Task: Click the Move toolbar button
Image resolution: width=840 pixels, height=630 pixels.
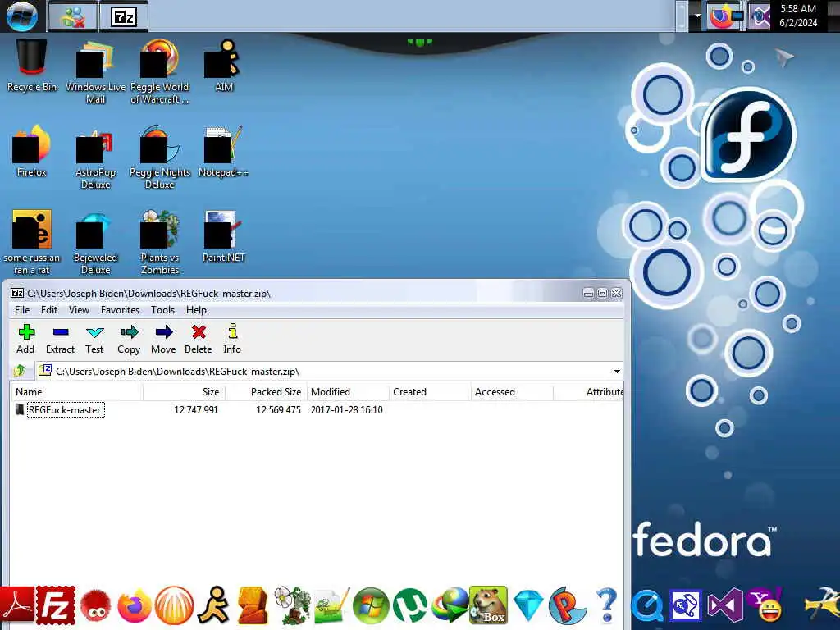Action: pyautogui.click(x=163, y=339)
